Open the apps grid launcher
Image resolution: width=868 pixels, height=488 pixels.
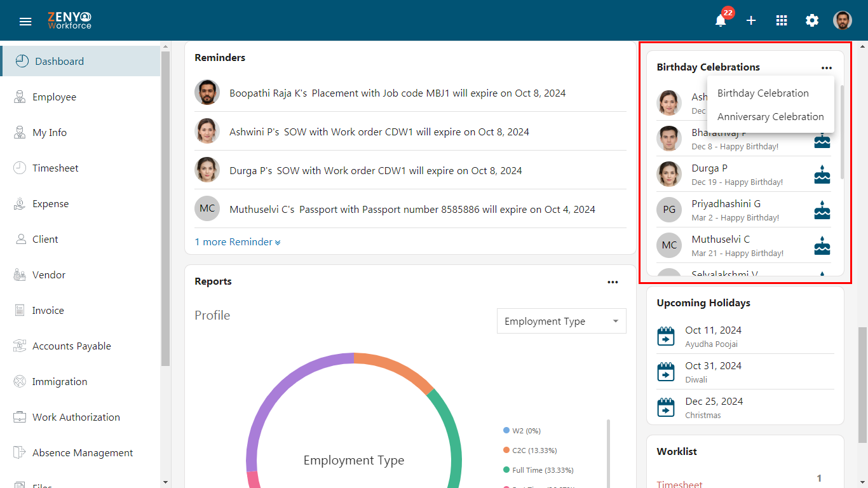782,20
